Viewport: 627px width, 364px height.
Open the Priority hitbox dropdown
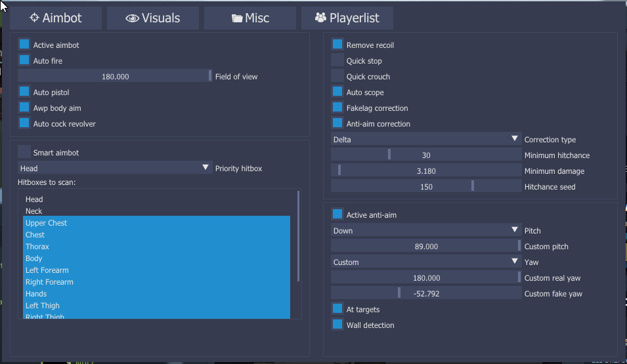(x=115, y=168)
